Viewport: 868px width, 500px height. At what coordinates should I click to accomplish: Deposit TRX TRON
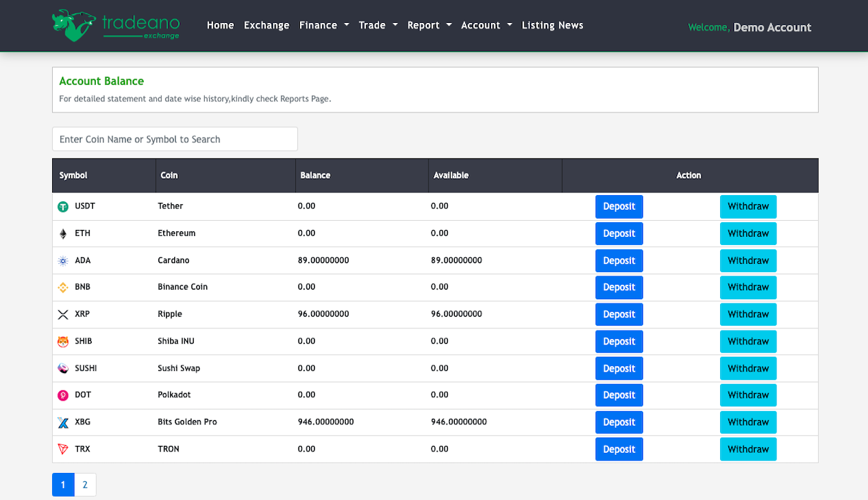[619, 449]
